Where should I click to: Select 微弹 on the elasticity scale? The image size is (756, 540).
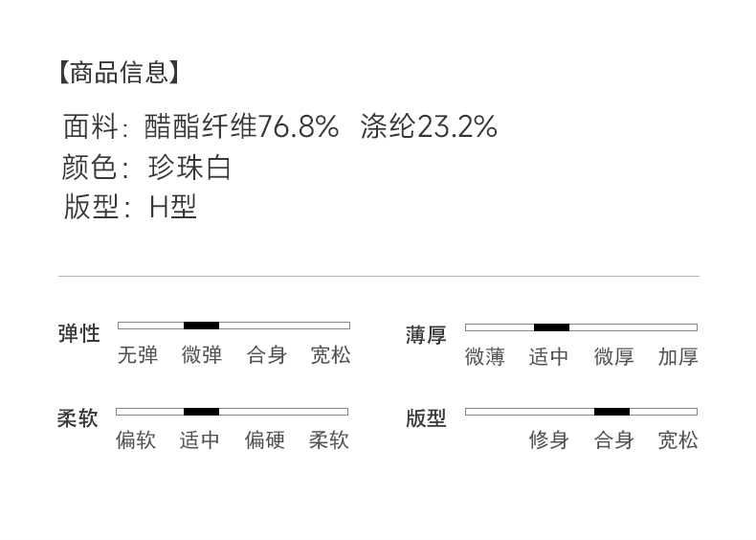point(202,355)
